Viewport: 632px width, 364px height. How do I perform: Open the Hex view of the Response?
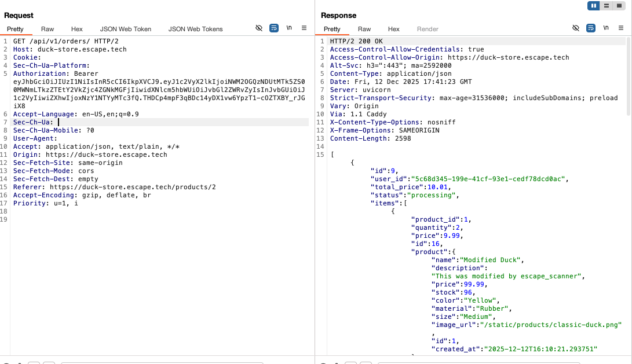click(x=394, y=28)
